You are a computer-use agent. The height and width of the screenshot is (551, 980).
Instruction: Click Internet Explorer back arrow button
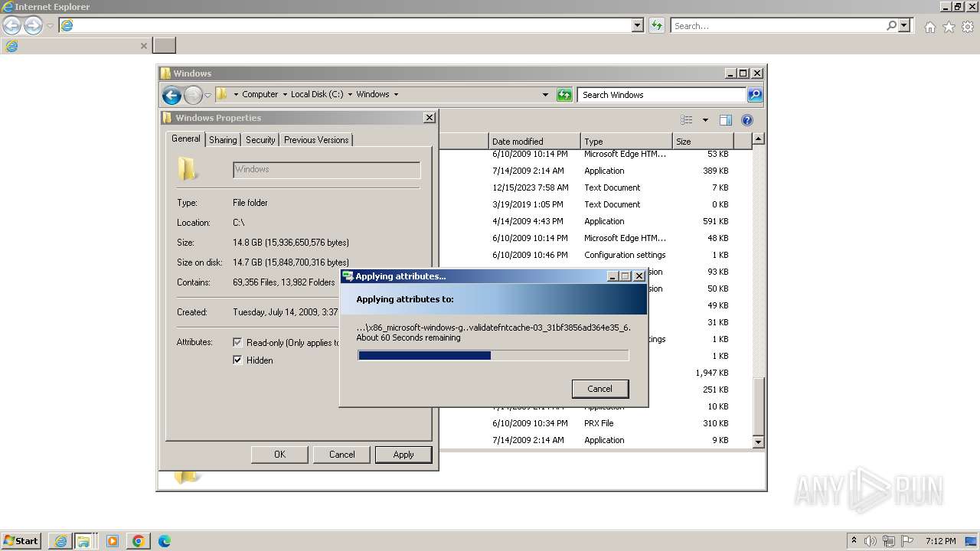[12, 25]
